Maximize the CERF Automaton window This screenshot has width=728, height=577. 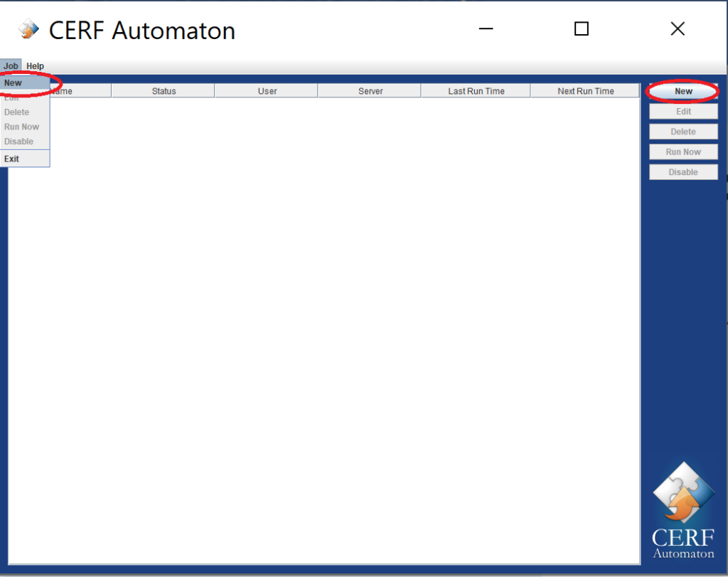pos(582,29)
